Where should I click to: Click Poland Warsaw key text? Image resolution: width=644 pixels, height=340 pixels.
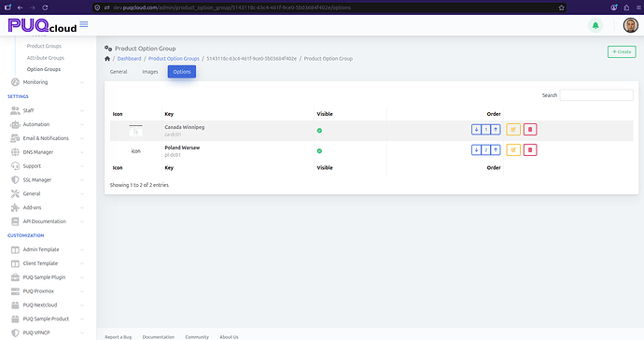(182, 148)
